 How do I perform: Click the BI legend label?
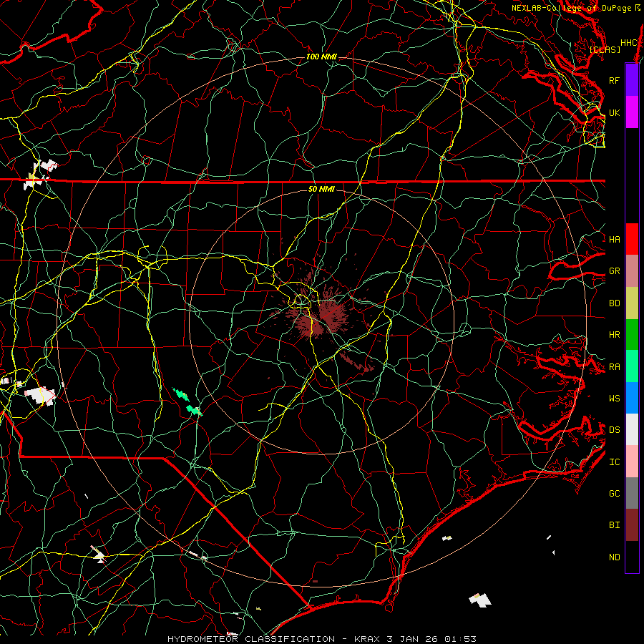(x=615, y=525)
